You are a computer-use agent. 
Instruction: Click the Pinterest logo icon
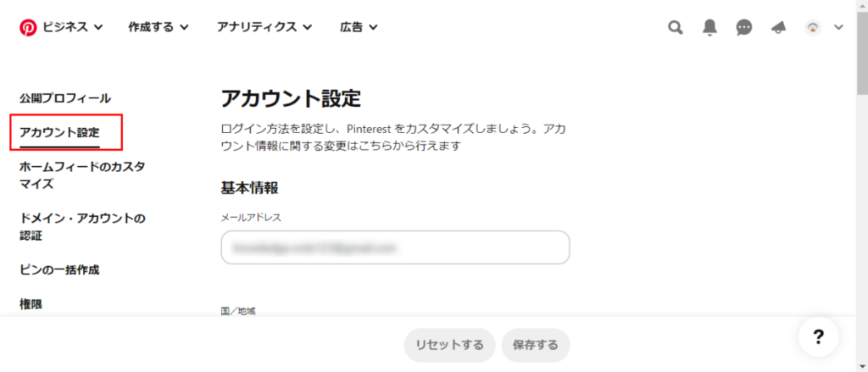pos(28,27)
